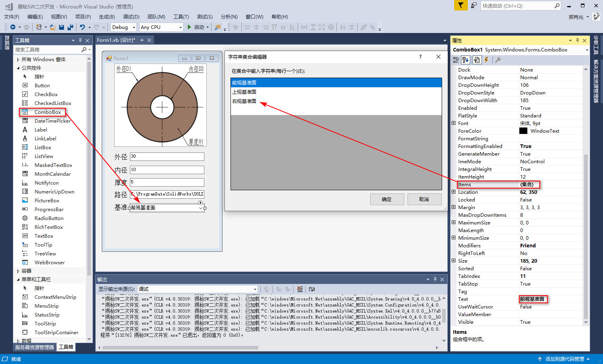Select the PictureBox control in the Toolbox

pos(47,200)
